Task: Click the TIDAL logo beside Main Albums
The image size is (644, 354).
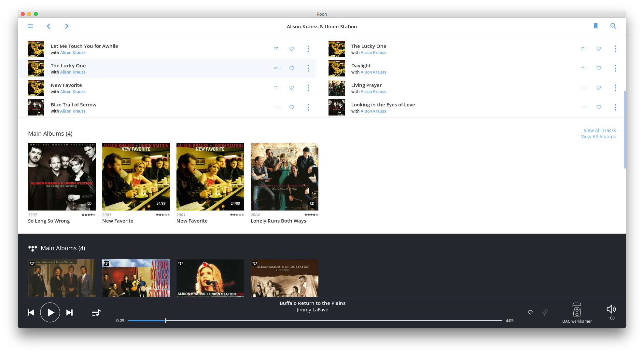Action: pyautogui.click(x=33, y=248)
